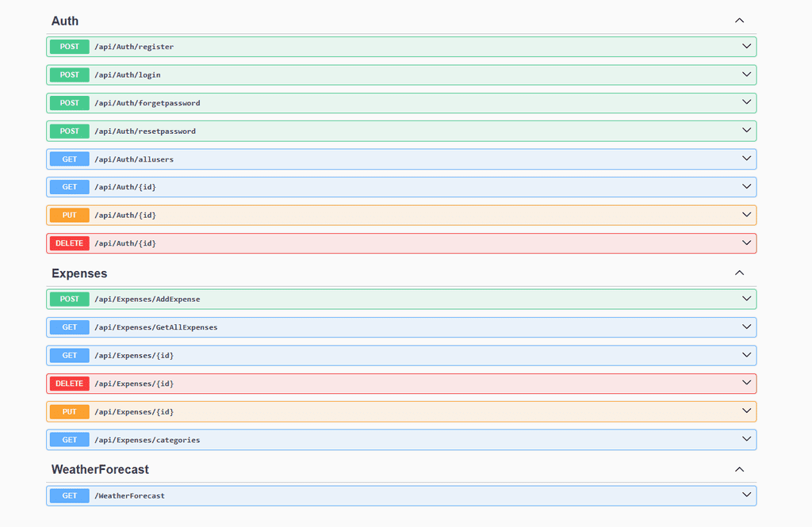Expand the /api/Expenses/categories row chevron
The height and width of the screenshot is (527, 812).
pyautogui.click(x=747, y=439)
